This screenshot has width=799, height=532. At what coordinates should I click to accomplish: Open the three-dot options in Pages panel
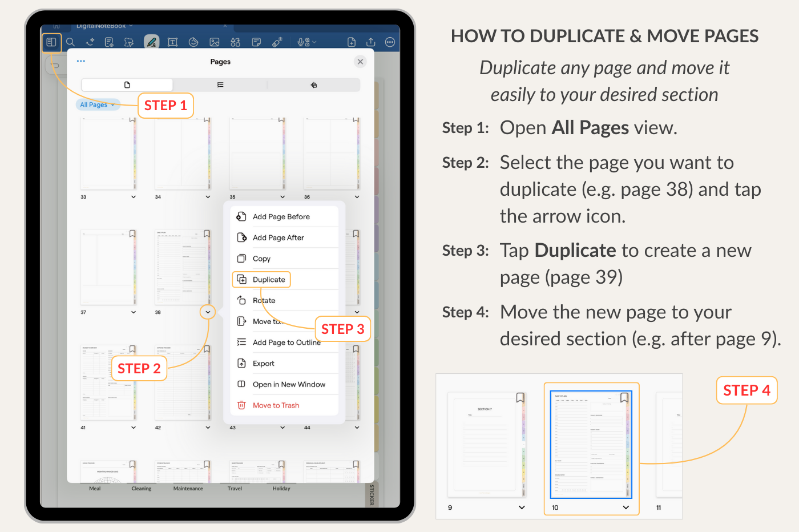coord(81,61)
